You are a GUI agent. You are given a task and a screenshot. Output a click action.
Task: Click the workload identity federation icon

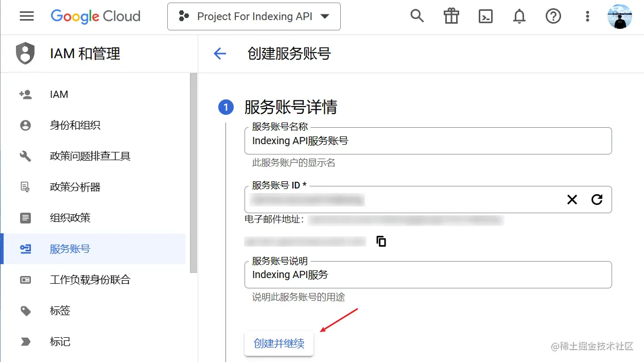coord(25,280)
